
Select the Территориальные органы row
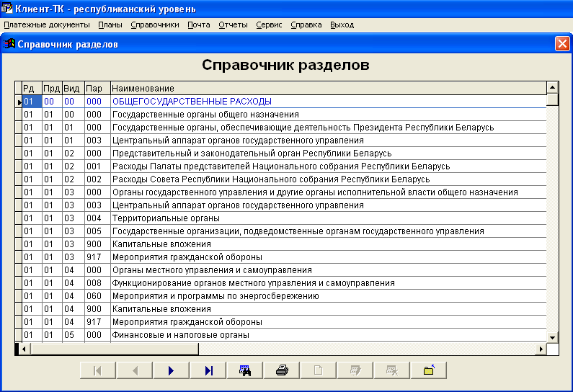click(x=284, y=218)
